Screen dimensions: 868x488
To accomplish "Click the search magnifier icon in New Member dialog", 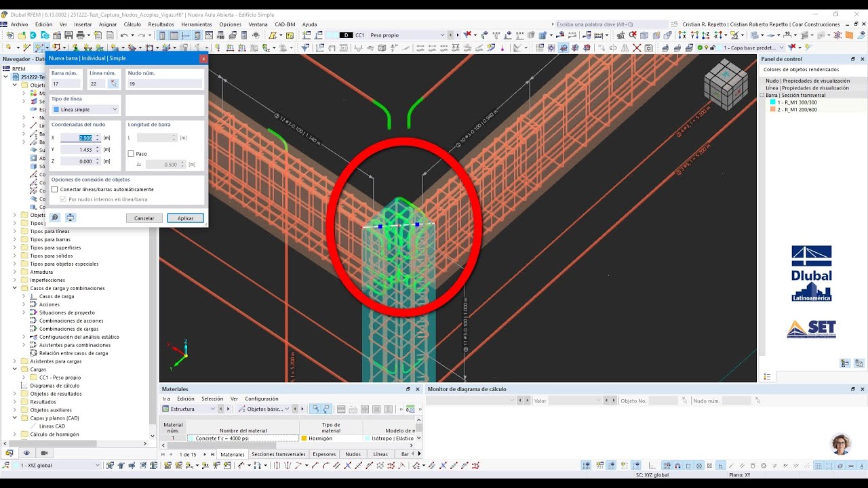I will point(55,218).
